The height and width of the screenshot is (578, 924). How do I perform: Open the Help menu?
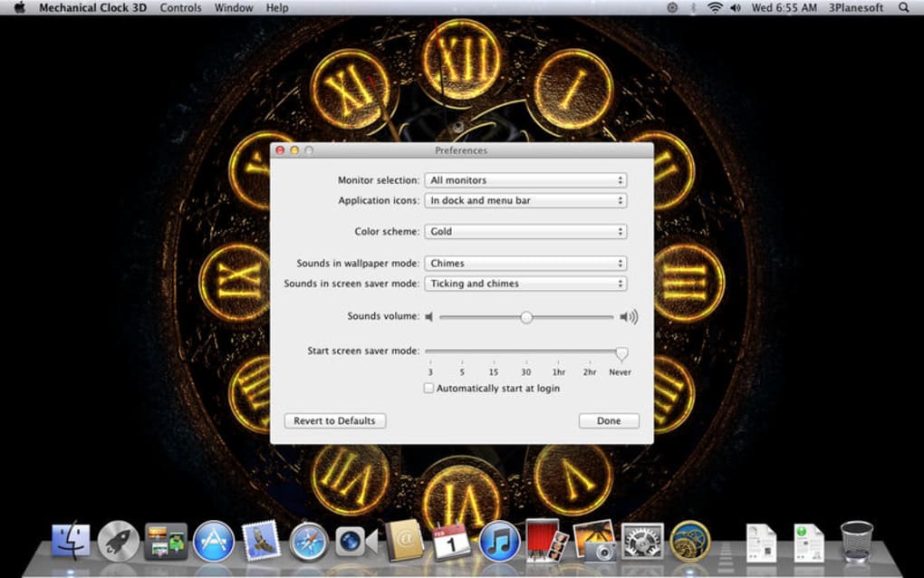[x=276, y=7]
